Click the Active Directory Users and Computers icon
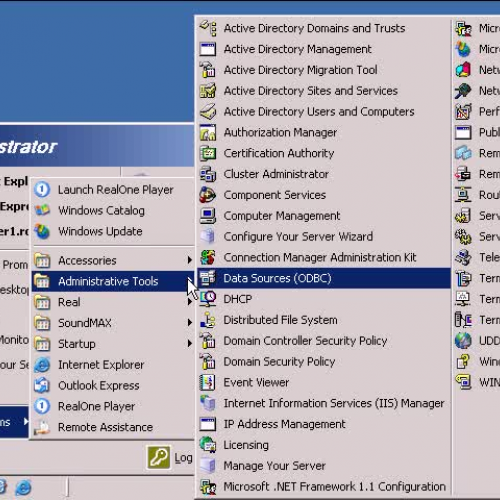The width and height of the screenshot is (500, 500). pos(208,111)
